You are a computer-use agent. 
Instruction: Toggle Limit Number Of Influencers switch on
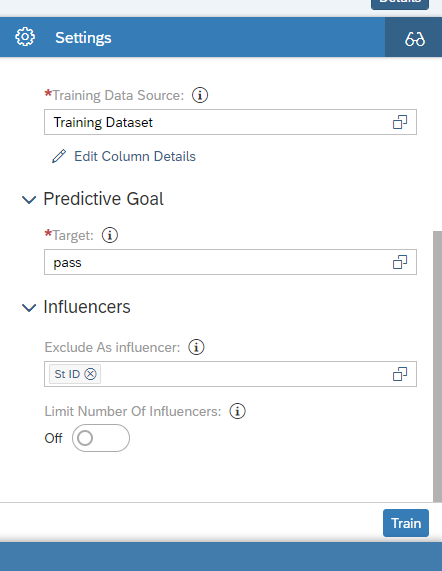pyautogui.click(x=101, y=438)
